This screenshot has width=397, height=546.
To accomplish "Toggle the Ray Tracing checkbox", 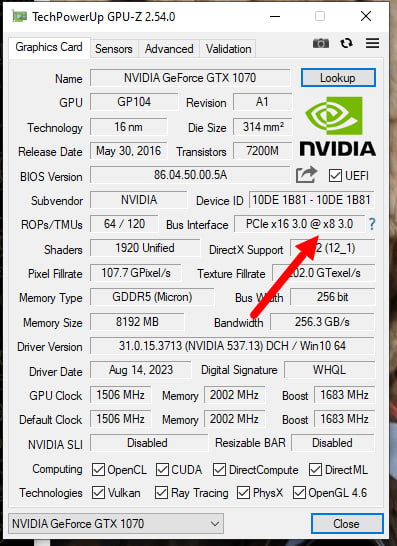I will 161,492.
